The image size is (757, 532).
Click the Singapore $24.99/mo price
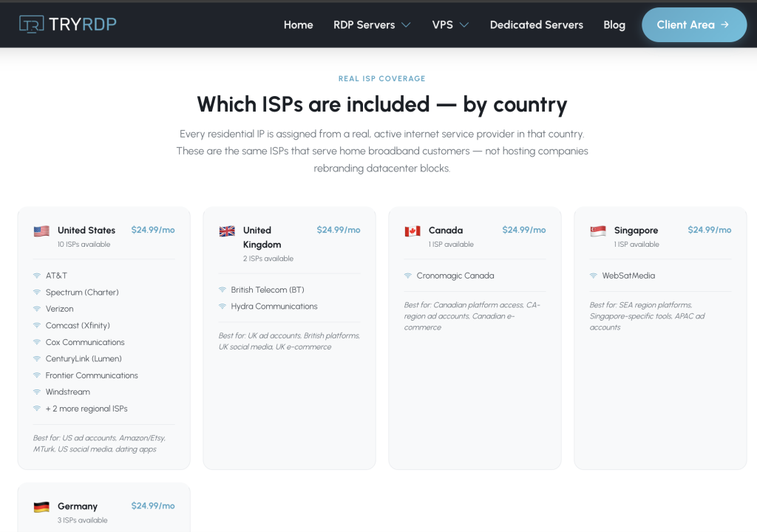click(x=709, y=230)
